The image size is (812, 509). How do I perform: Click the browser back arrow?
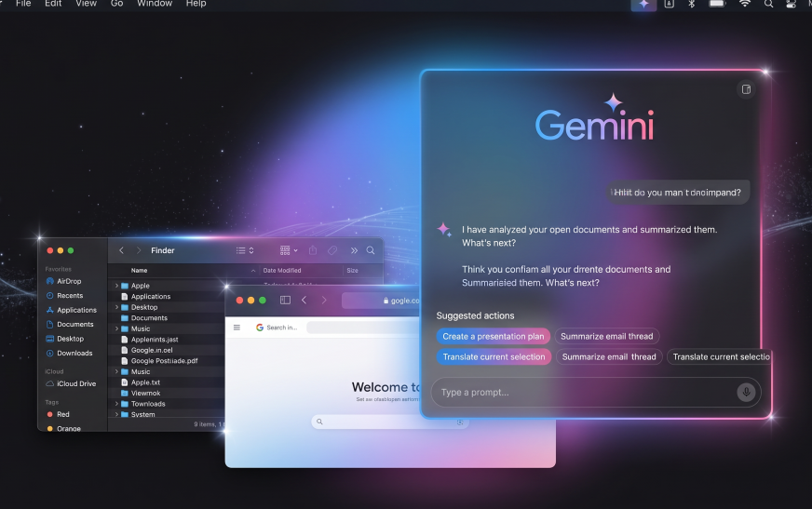304,300
